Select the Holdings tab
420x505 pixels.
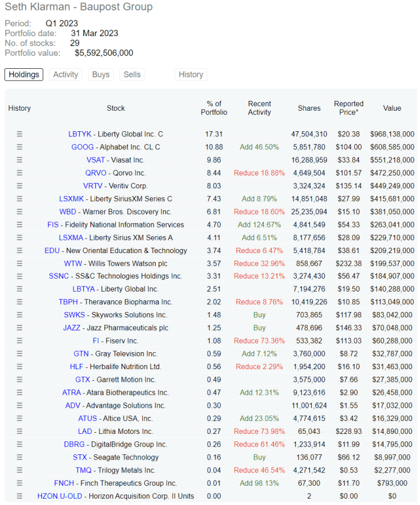(24, 75)
